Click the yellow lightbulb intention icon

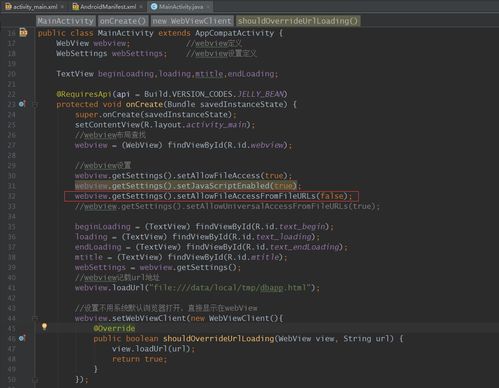pos(44,326)
